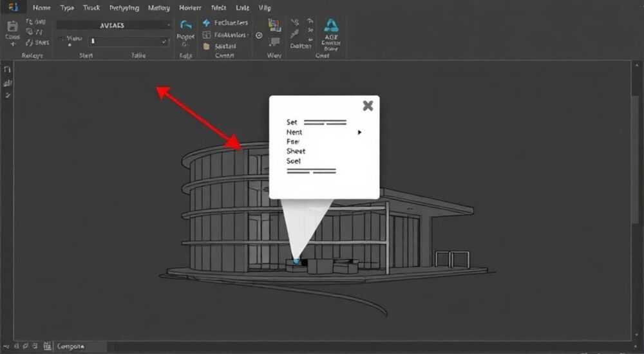Viewport: 644px width, 354px height.
Task: Click the chart icon in left sidebar
Action: 7,83
